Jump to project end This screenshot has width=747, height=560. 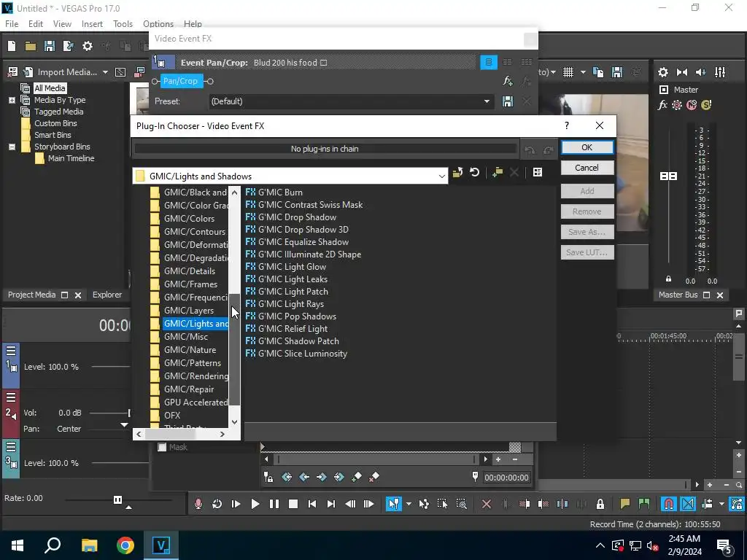(331, 504)
